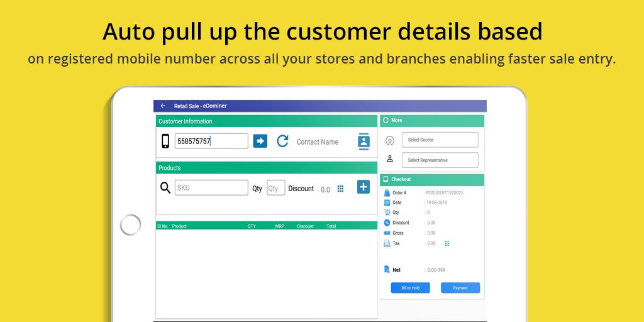Click the Discount value 0.0 in Products
This screenshot has width=644, height=322.
click(325, 189)
